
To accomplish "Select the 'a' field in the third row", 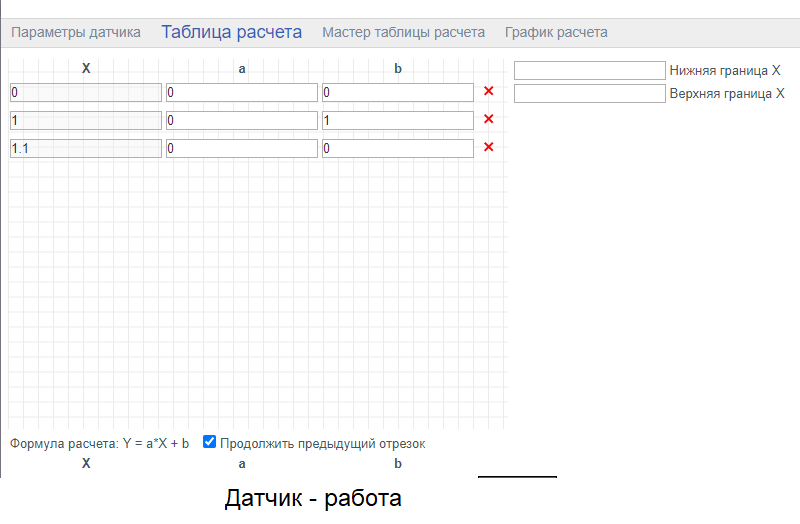I will click(241, 148).
